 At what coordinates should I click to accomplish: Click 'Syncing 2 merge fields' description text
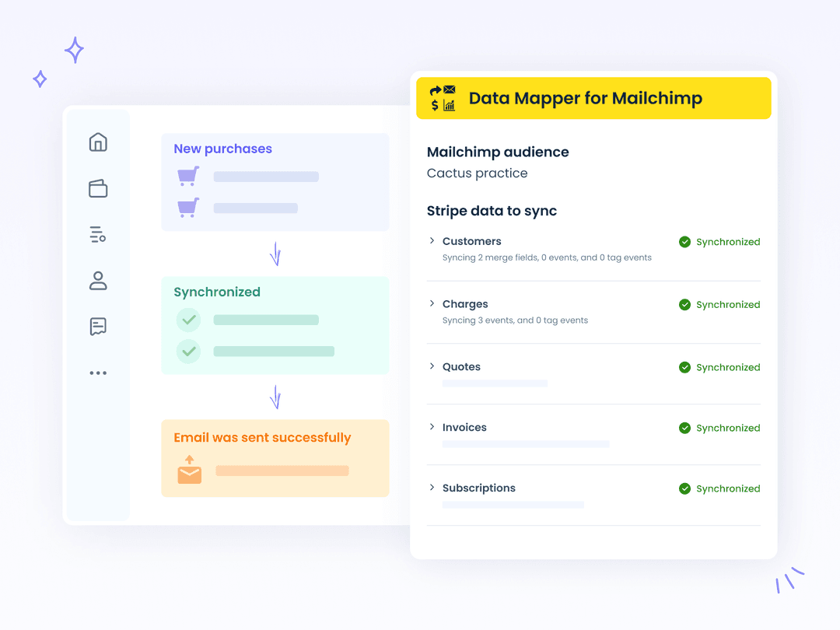(547, 257)
